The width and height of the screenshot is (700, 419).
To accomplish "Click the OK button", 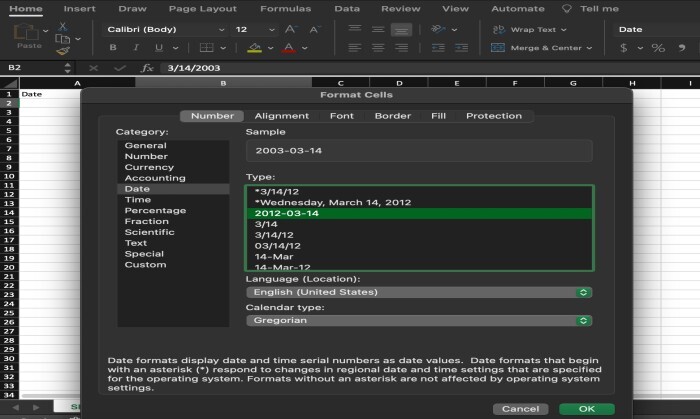I will [587, 409].
